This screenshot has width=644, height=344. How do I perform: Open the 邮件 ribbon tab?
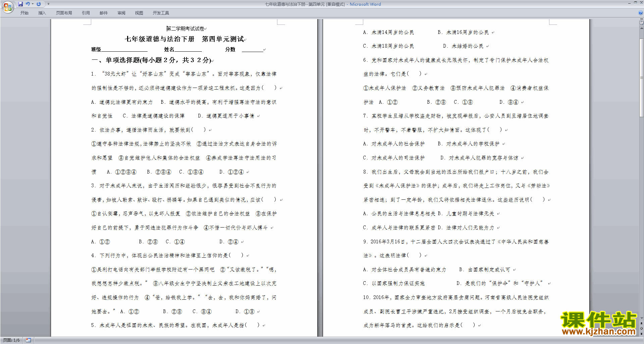[x=104, y=13]
